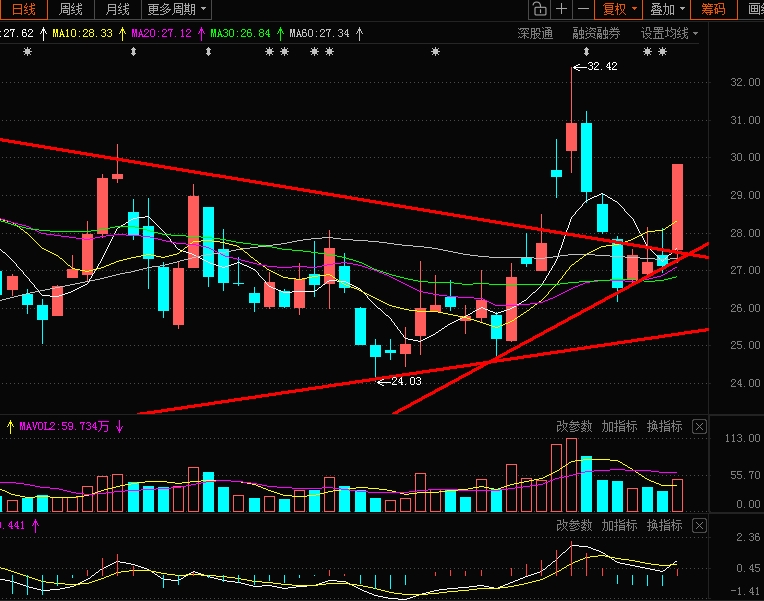Close the MACD indicator panel
The width and height of the screenshot is (764, 601).
point(699,525)
